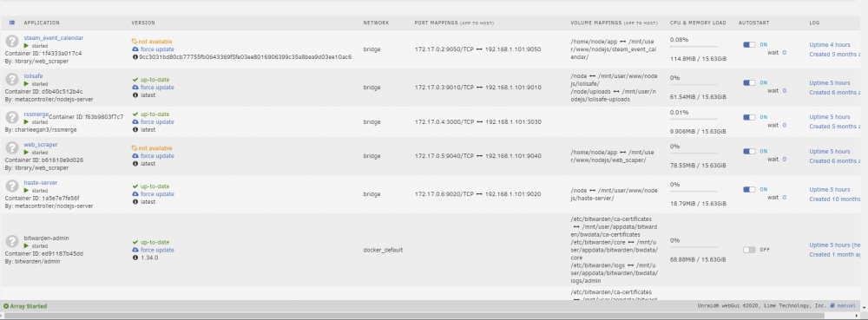Click the steam_event_calendar container question-mark icon

pos(12,42)
